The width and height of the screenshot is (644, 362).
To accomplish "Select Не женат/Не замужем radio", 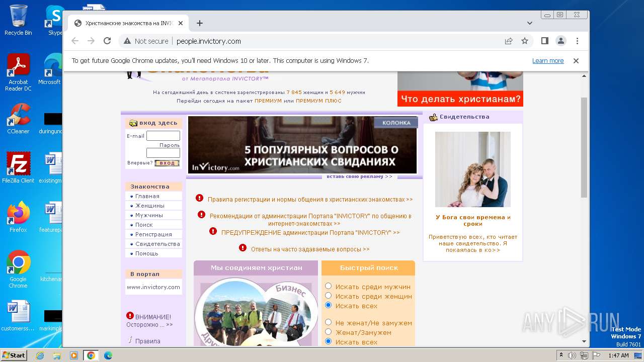I will pyautogui.click(x=329, y=322).
